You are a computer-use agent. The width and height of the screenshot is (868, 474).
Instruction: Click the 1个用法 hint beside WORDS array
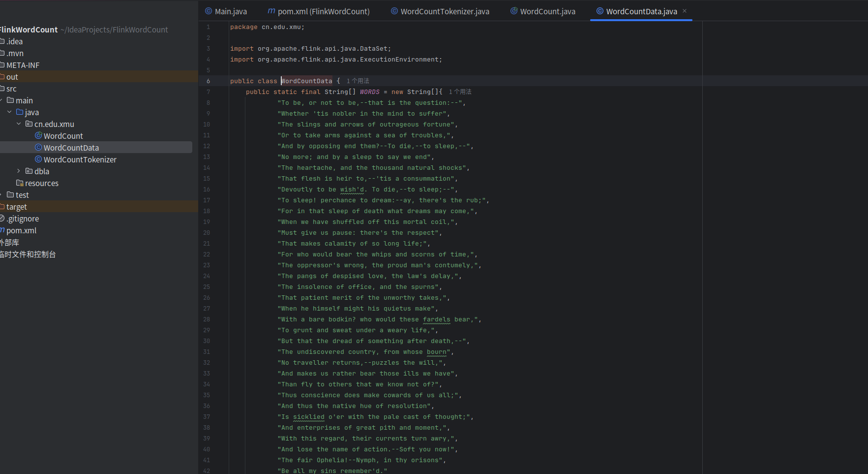(460, 92)
